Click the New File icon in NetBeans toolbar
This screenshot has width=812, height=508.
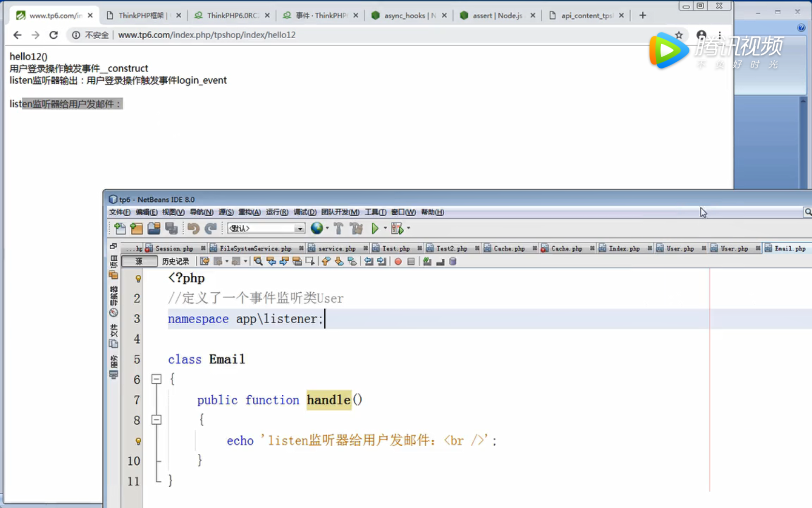coord(120,228)
